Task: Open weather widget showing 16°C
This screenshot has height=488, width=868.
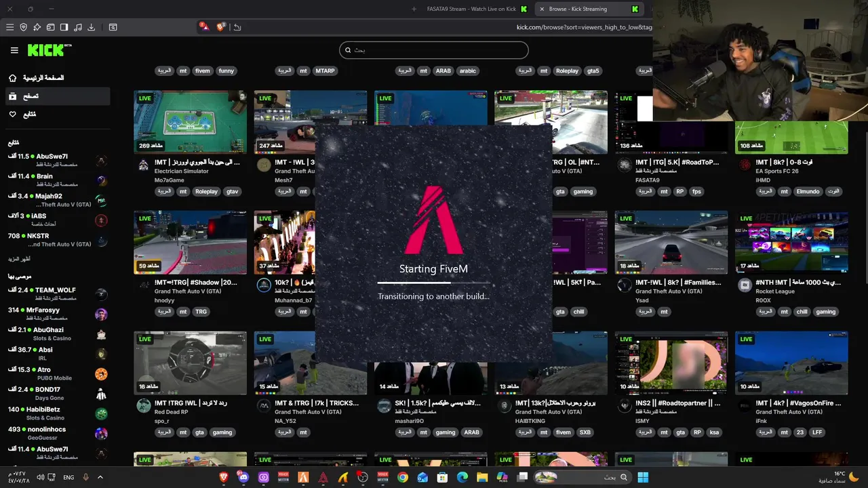Action: [x=839, y=477]
